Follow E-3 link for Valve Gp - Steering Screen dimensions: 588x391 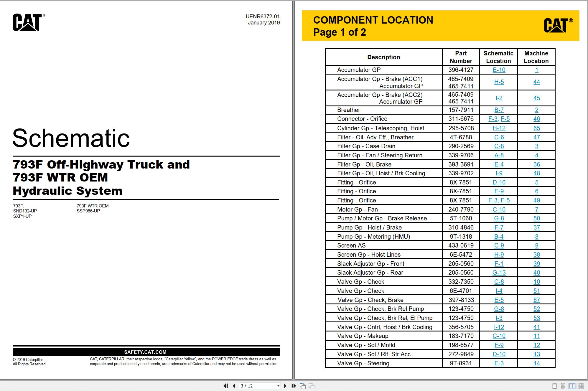(499, 363)
